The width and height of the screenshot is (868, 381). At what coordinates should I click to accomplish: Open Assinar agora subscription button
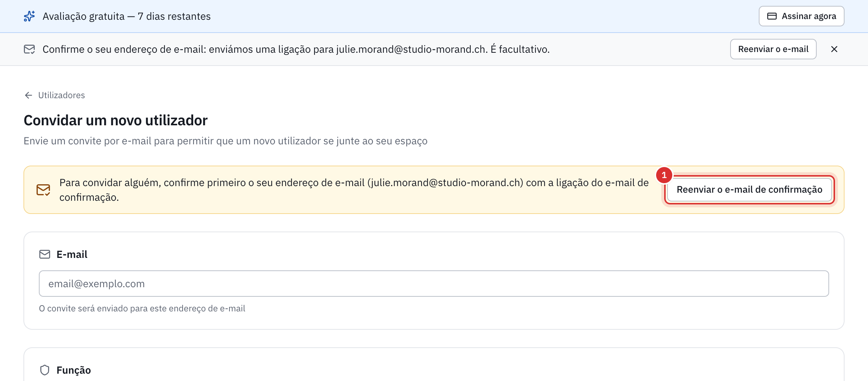801,16
